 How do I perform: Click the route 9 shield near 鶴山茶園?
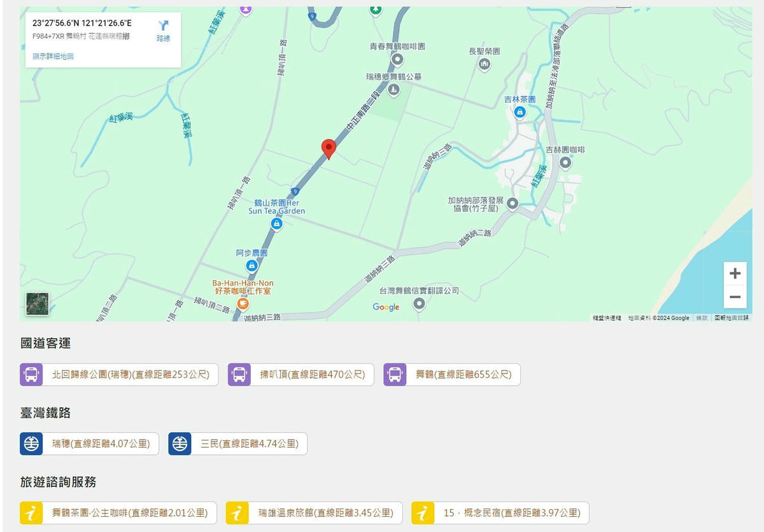[x=295, y=190]
